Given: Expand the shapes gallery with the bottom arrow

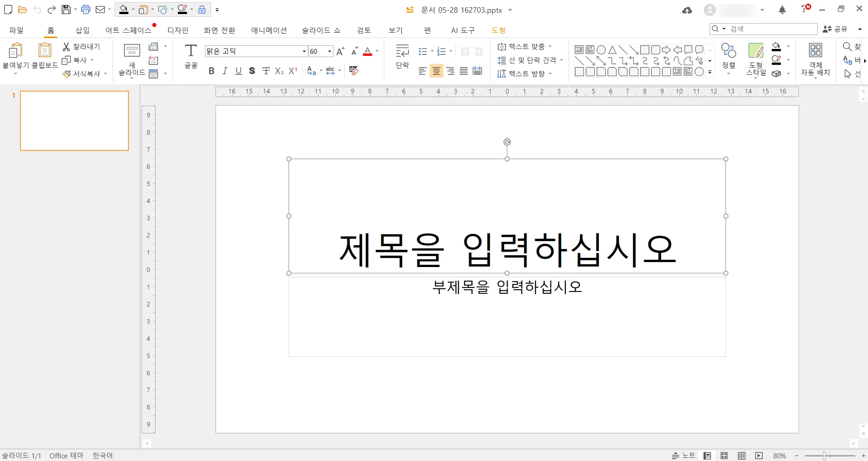Looking at the screenshot, I should (x=709, y=72).
